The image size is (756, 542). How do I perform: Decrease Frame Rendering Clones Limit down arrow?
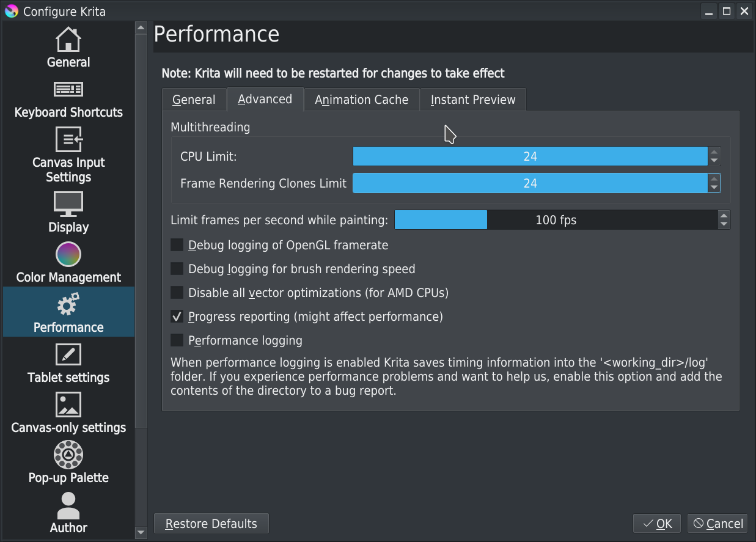pos(713,188)
